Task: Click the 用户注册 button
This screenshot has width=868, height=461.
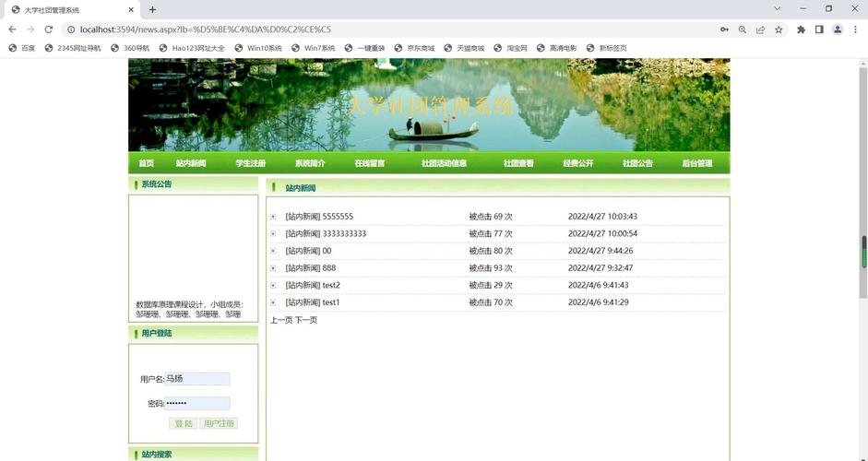Action: point(219,423)
